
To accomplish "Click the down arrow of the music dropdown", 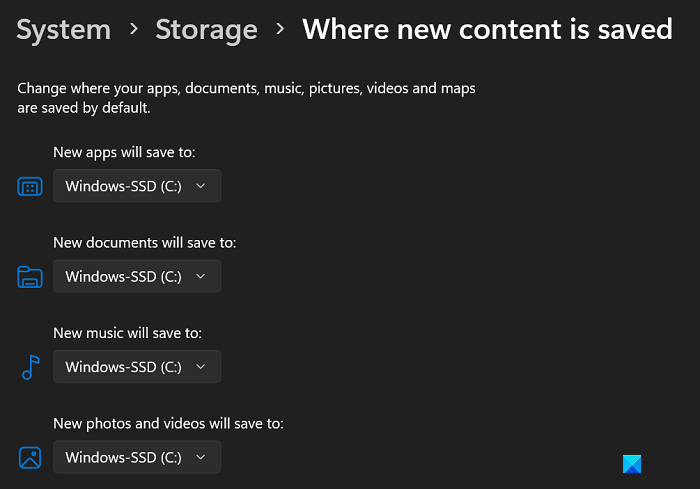I will [x=201, y=367].
